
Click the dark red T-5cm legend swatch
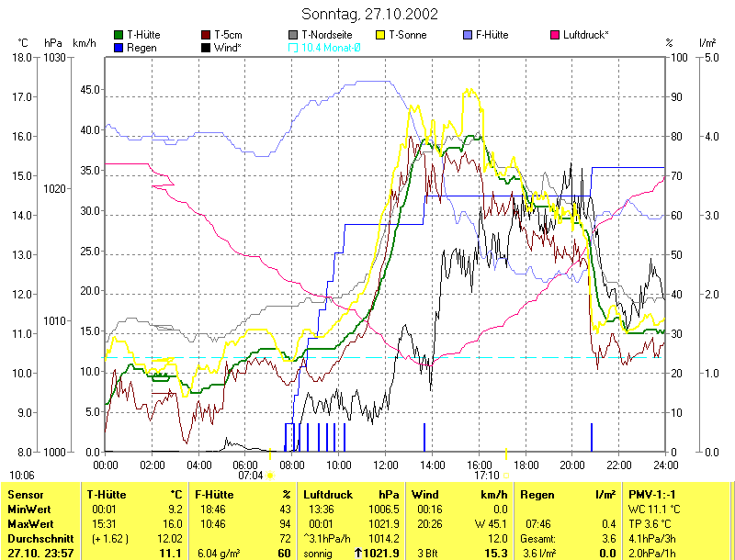pos(206,35)
